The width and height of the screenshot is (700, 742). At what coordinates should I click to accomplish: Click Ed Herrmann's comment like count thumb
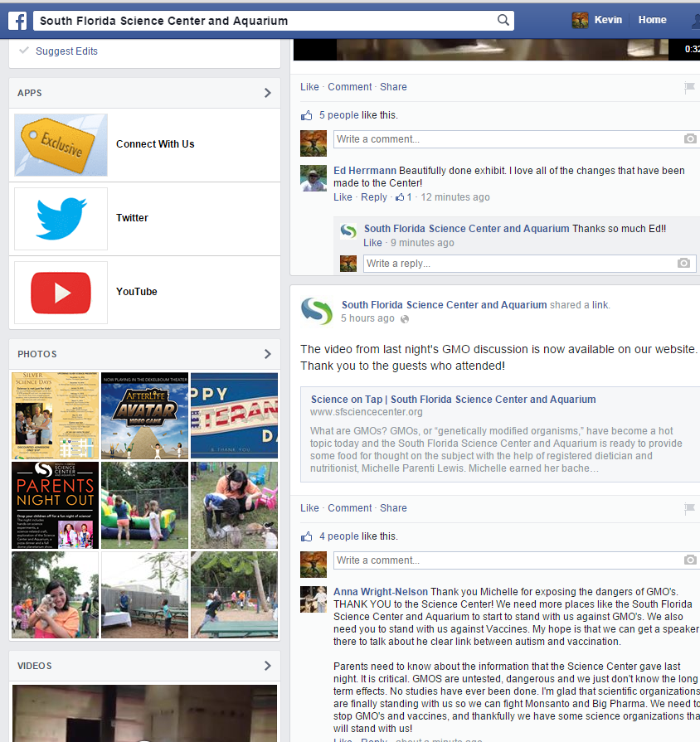pos(400,196)
